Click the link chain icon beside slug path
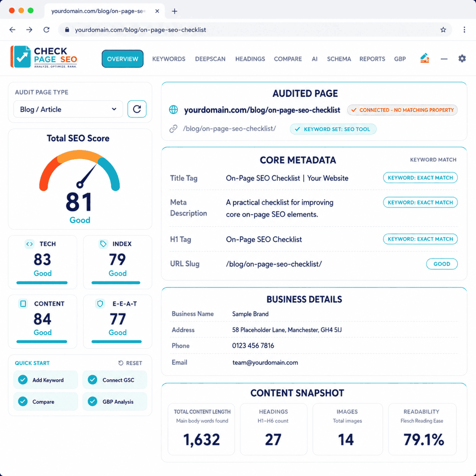 [173, 129]
